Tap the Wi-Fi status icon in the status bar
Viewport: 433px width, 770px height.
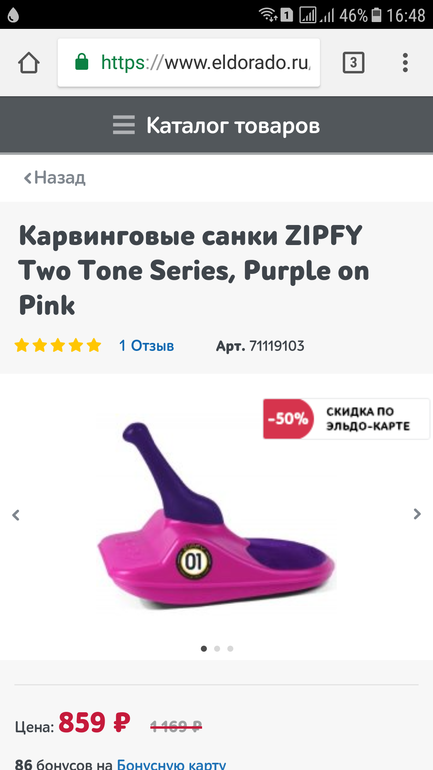coord(268,15)
